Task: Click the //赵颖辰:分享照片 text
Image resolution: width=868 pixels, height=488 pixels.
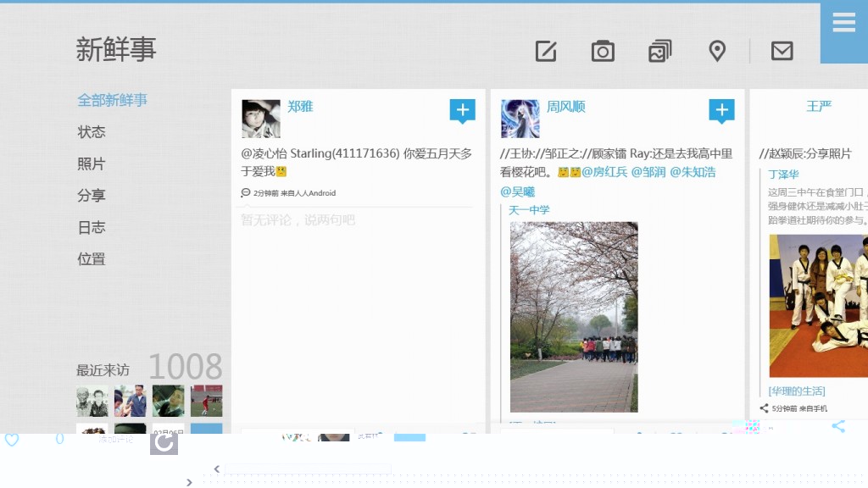Action: pos(805,154)
